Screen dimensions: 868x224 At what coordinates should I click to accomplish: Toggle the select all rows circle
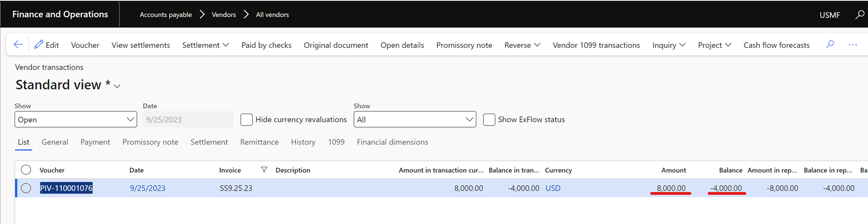[26, 170]
